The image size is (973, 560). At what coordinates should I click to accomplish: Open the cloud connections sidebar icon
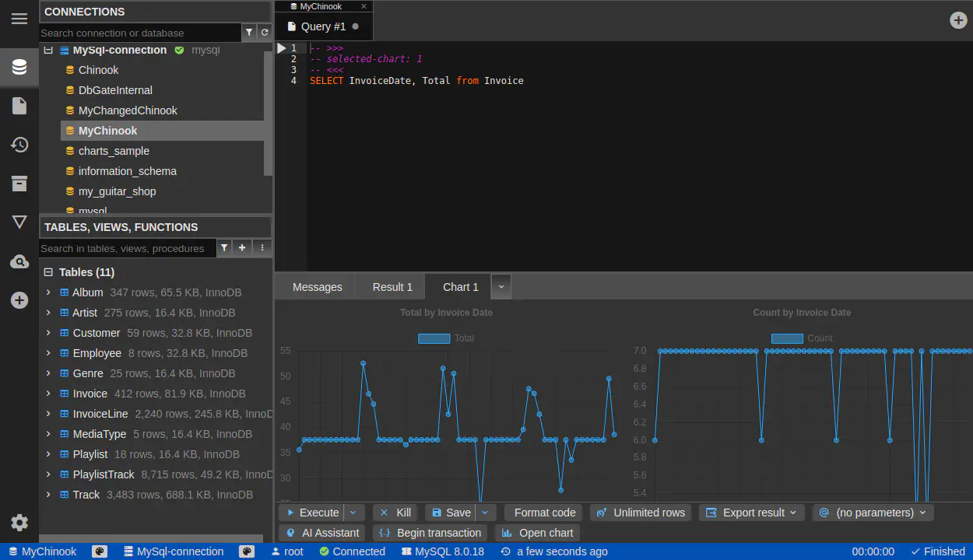coord(19,261)
